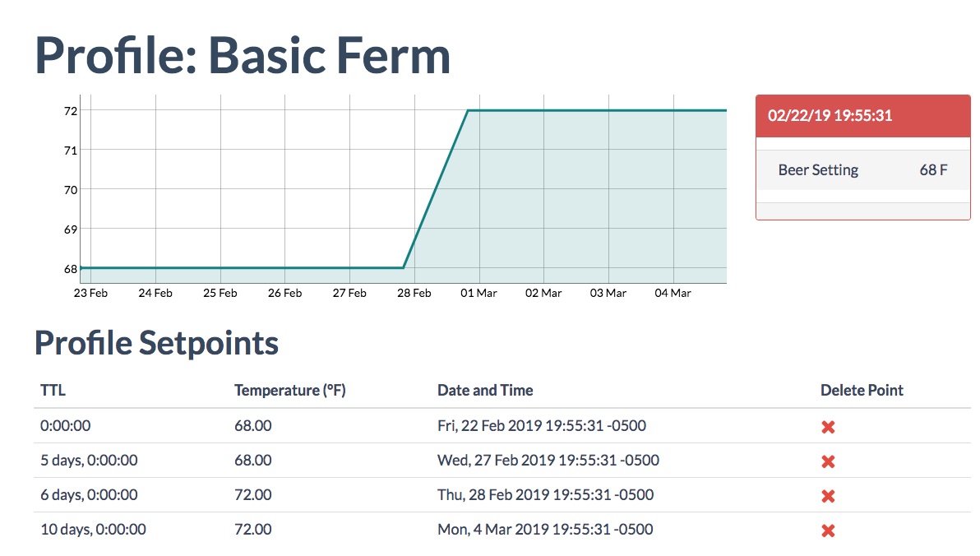The height and width of the screenshot is (556, 980).
Task: Click the 72 y-axis label
Action: (x=71, y=111)
